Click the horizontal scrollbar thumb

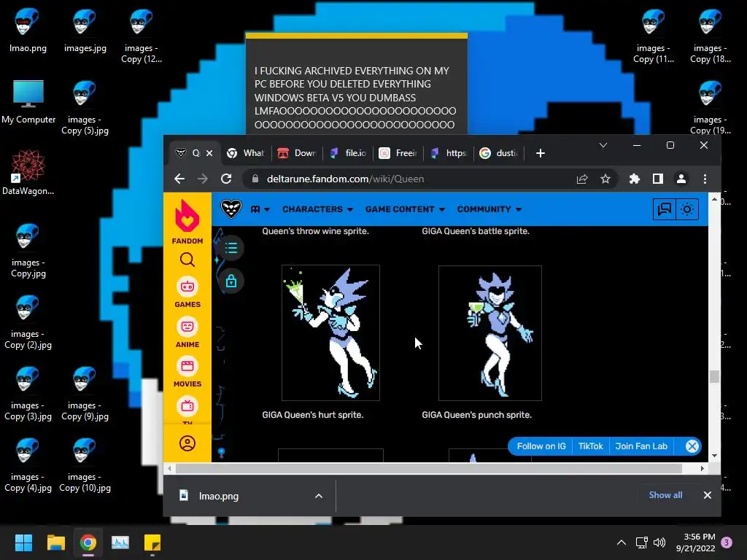click(x=429, y=469)
